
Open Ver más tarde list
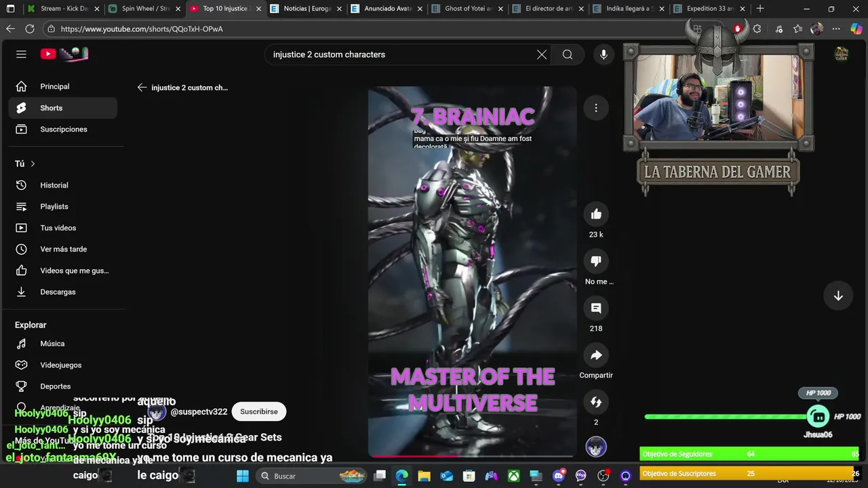63,249
